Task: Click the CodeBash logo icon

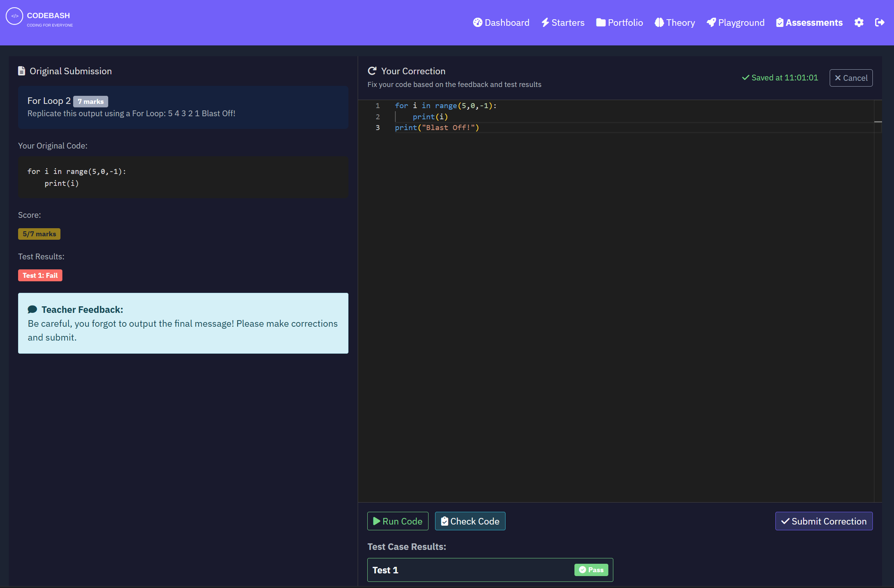Action: pos(15,16)
